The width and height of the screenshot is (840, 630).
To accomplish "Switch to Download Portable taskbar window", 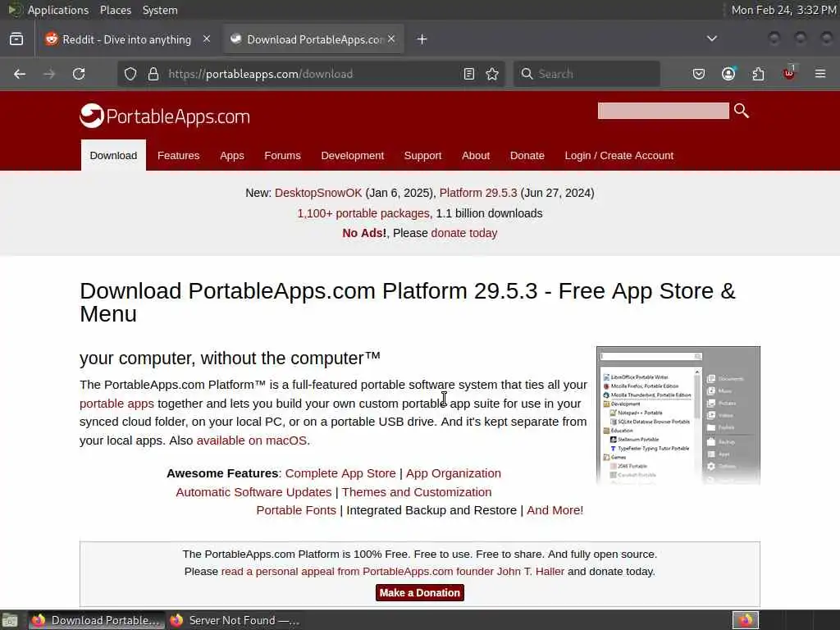I will coord(97,620).
